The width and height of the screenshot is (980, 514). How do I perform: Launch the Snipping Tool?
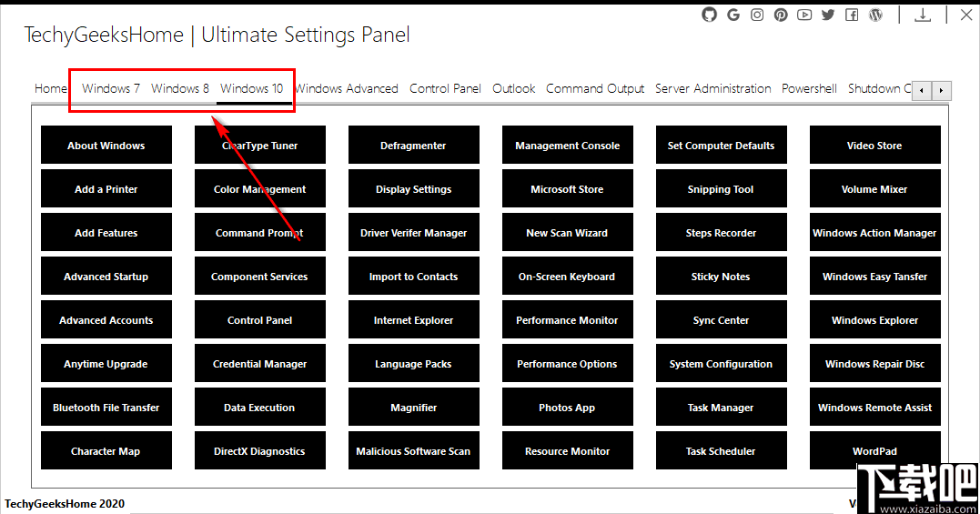722,188
